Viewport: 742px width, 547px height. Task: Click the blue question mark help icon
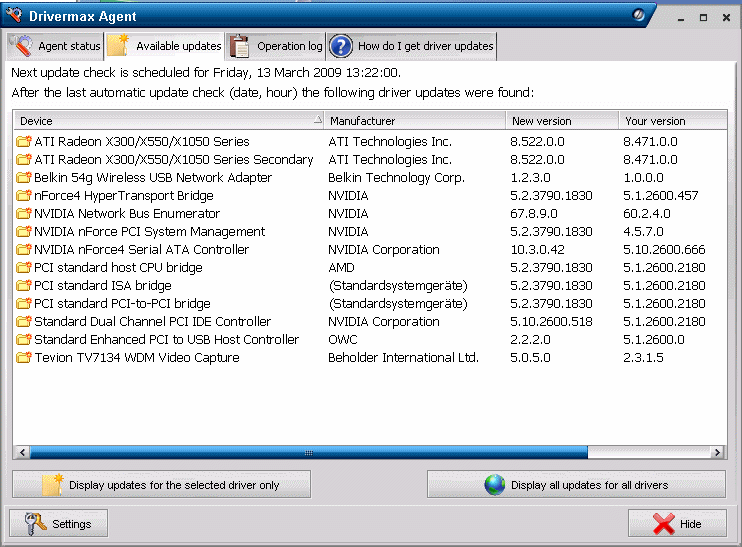point(341,46)
